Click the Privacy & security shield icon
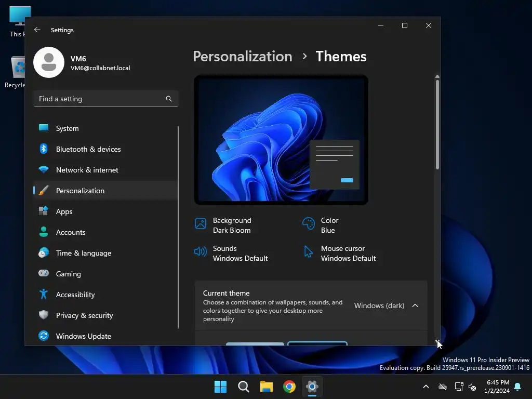The width and height of the screenshot is (532, 399). (x=44, y=315)
